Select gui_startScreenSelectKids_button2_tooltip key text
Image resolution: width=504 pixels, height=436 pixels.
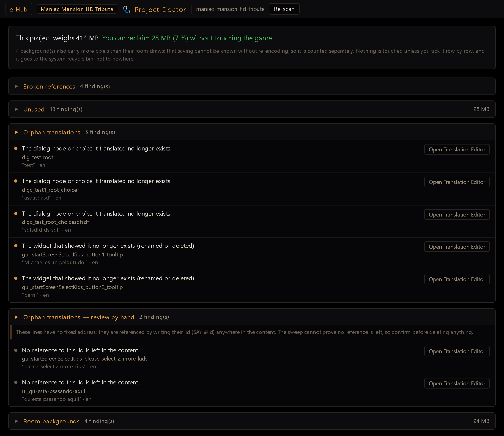72,287
